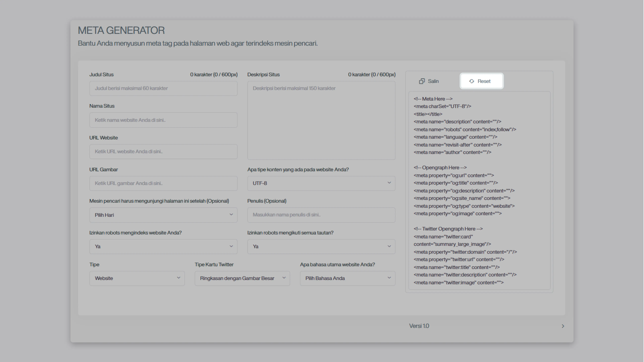
Task: Click the Salin button label
Action: coord(433,81)
